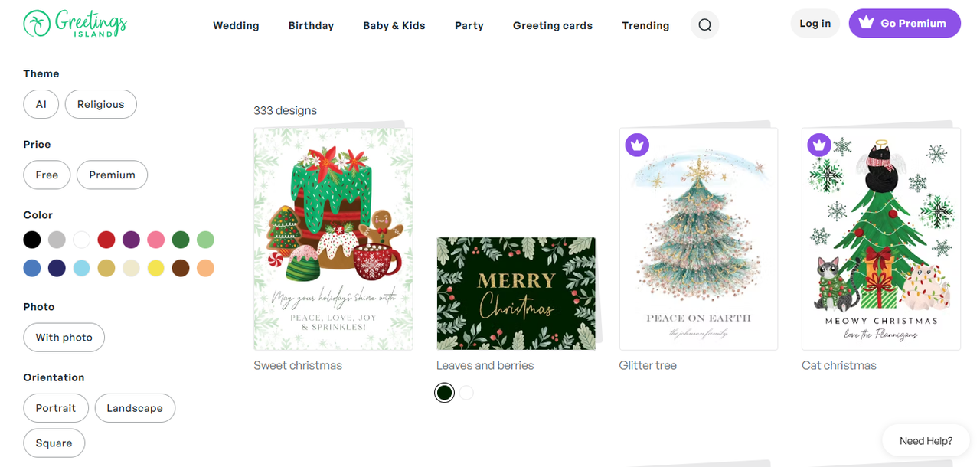
Task: Open the Greeting cards menu
Action: coord(552,25)
